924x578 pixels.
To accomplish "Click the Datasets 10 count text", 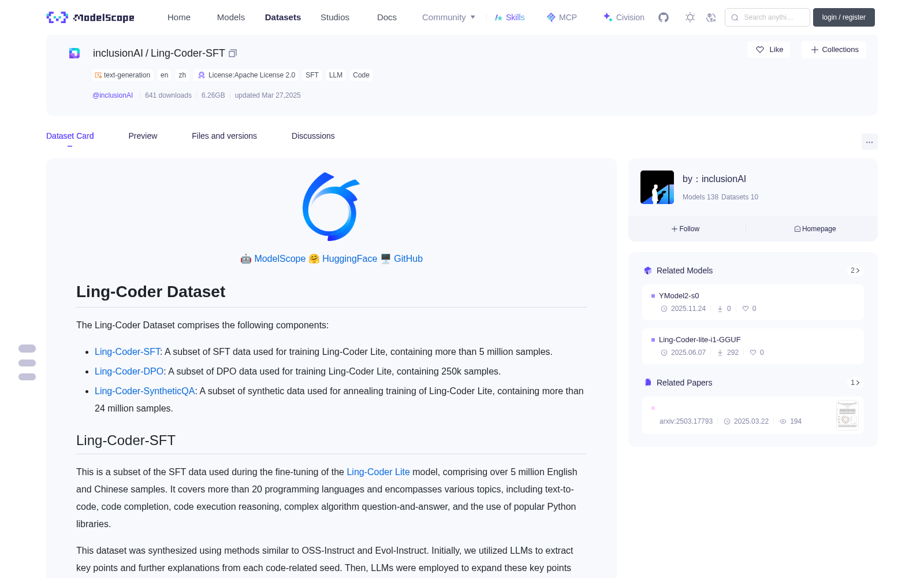I will click(740, 197).
